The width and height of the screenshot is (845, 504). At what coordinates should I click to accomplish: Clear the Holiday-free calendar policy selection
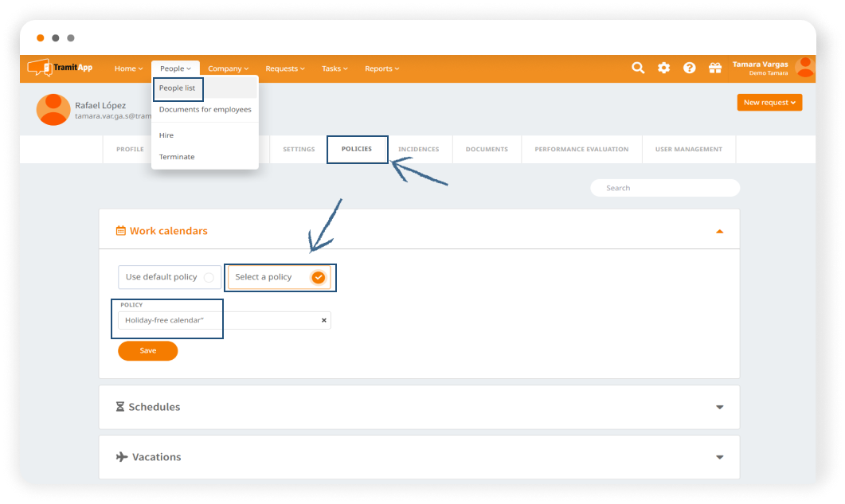tap(323, 321)
